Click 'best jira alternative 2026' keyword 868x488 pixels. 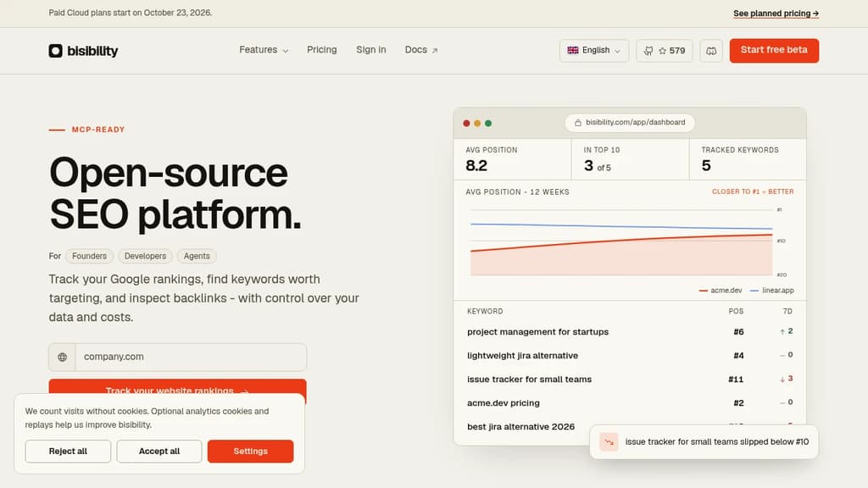coord(521,427)
